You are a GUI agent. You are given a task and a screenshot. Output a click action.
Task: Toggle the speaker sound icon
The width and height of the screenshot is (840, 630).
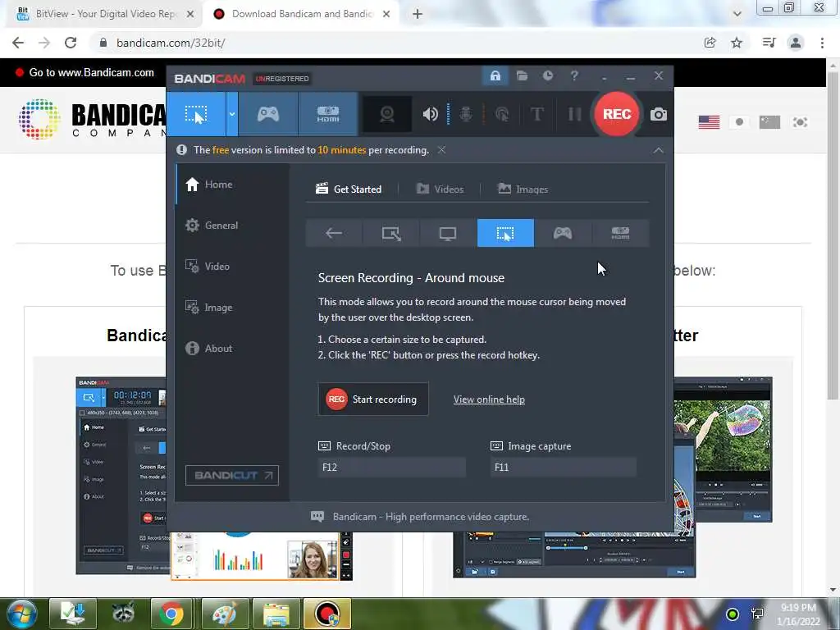coord(430,114)
